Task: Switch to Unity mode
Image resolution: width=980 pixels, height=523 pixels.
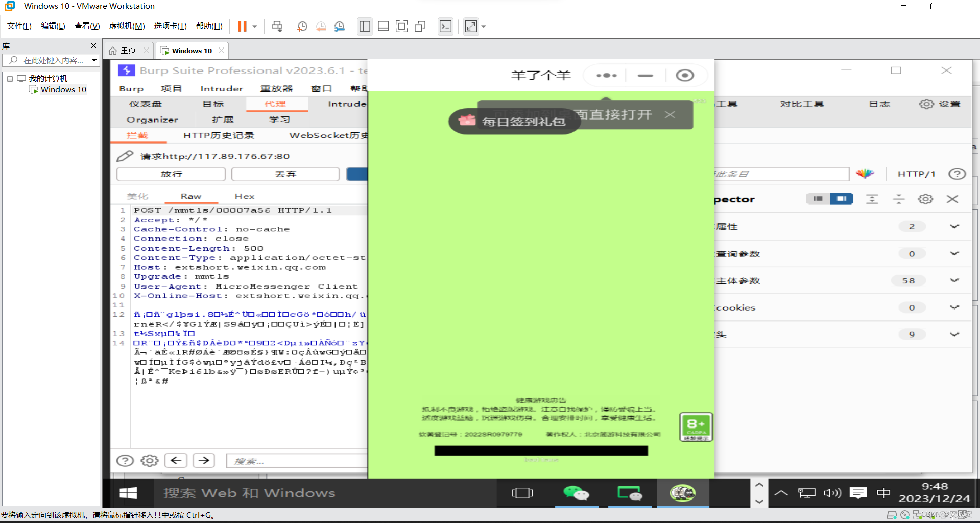Action: (x=420, y=27)
